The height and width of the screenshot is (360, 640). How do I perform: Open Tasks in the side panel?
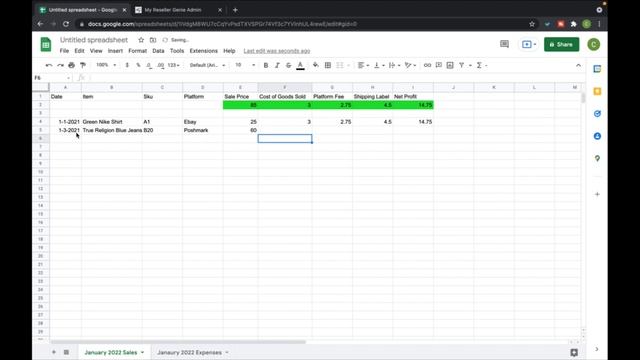click(x=597, y=113)
